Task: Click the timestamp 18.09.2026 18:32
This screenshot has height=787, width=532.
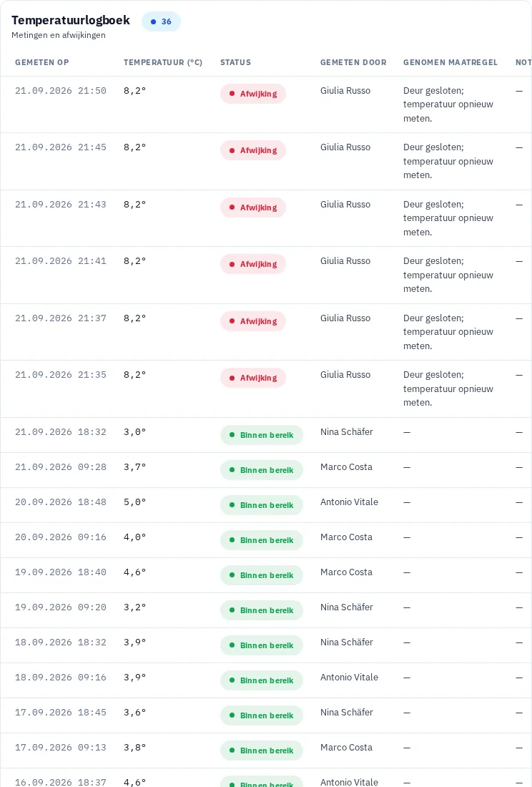Action: [x=61, y=643]
